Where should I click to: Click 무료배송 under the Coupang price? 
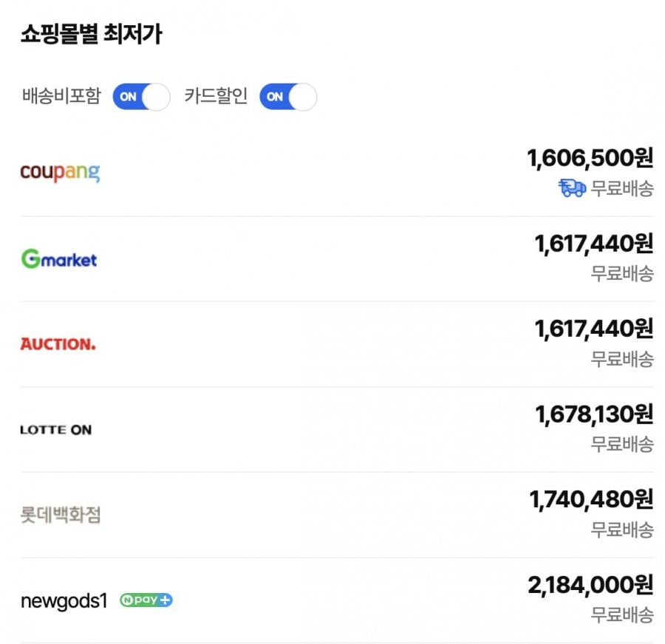pyautogui.click(x=622, y=188)
